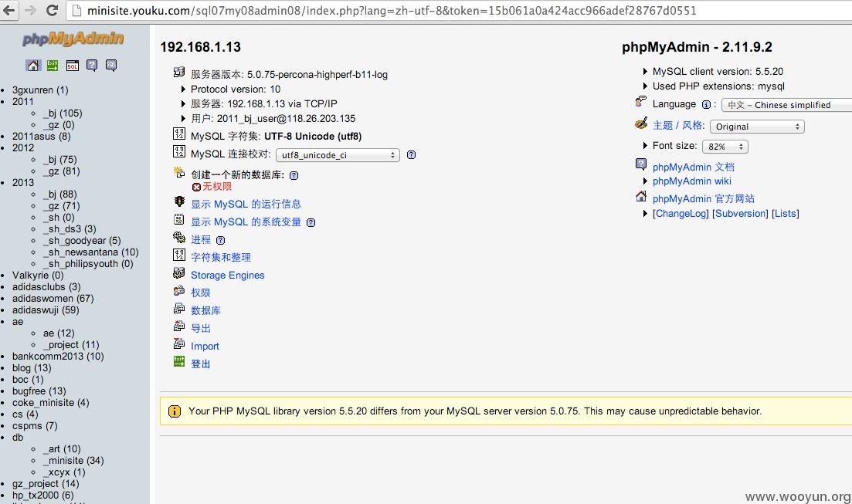Open the Subversion link
852x504 pixels.
(x=740, y=214)
